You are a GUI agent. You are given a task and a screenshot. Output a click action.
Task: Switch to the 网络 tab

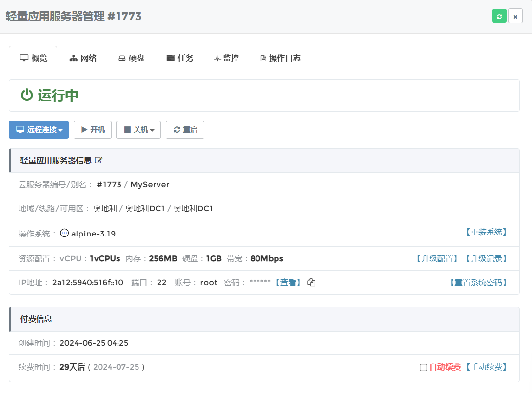(x=83, y=59)
